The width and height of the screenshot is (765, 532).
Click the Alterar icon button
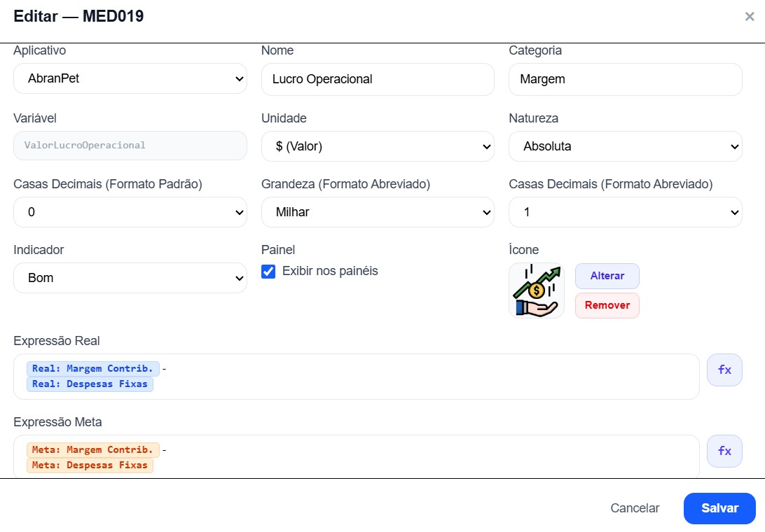(x=607, y=276)
